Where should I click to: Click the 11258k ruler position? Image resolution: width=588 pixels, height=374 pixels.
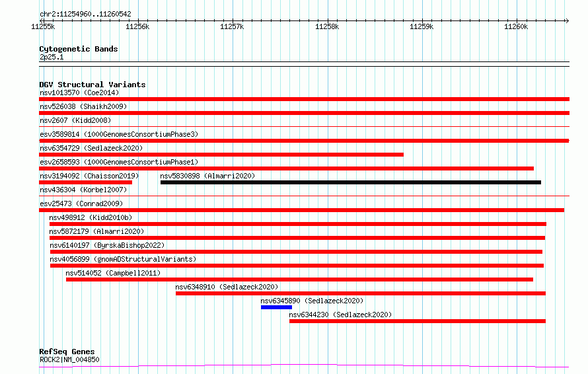click(x=327, y=26)
